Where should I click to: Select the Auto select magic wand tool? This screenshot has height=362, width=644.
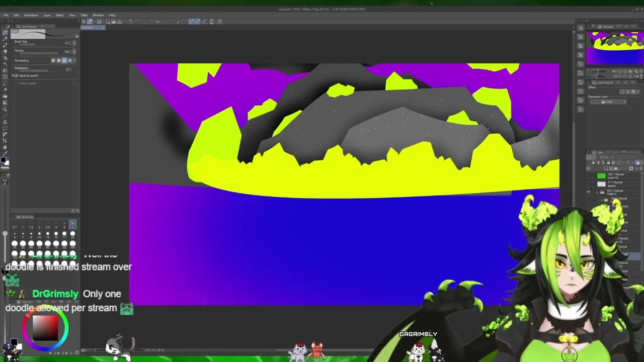pos(5,89)
